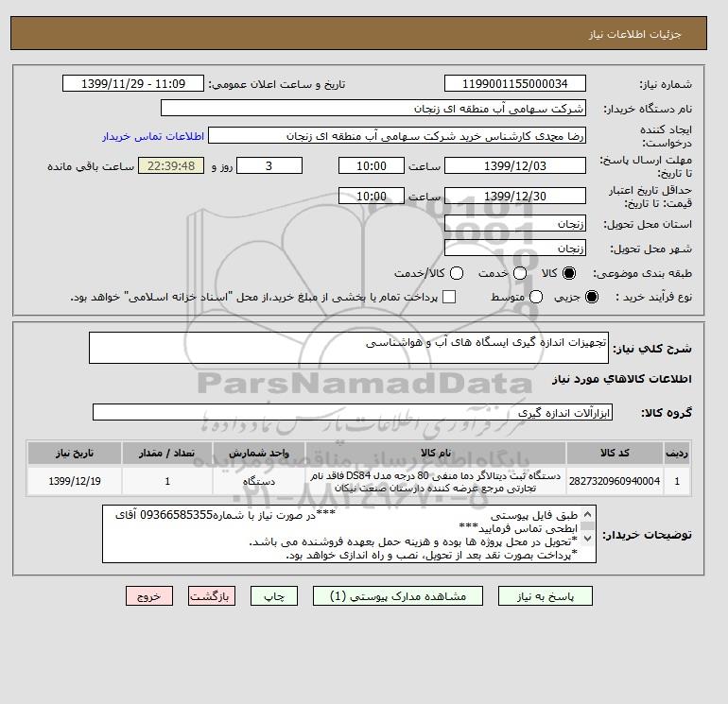Viewport: 728px width, 704px height.
Task: Select the متوسط purchase type radio
Action: [x=536, y=297]
